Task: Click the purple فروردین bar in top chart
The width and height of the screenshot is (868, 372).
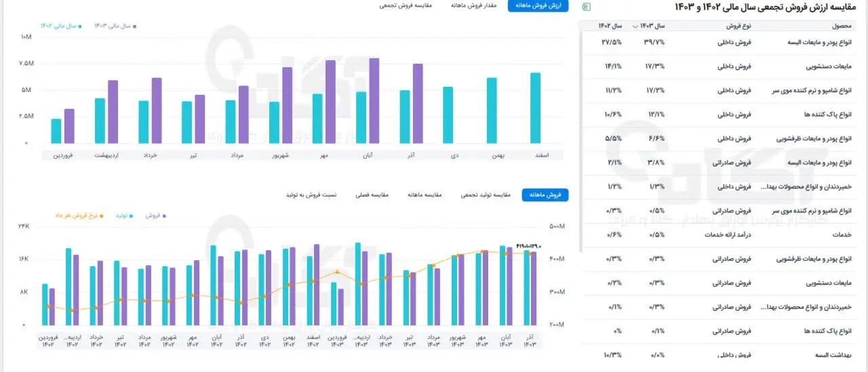Action: click(x=69, y=126)
